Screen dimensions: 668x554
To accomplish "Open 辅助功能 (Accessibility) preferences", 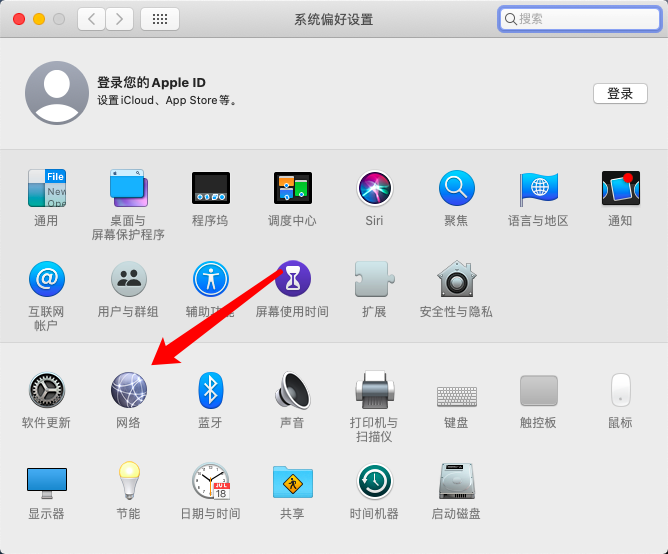I will click(210, 279).
